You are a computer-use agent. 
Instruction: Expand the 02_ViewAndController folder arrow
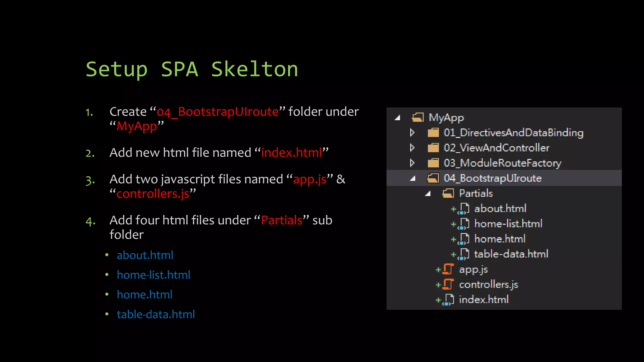(412, 148)
